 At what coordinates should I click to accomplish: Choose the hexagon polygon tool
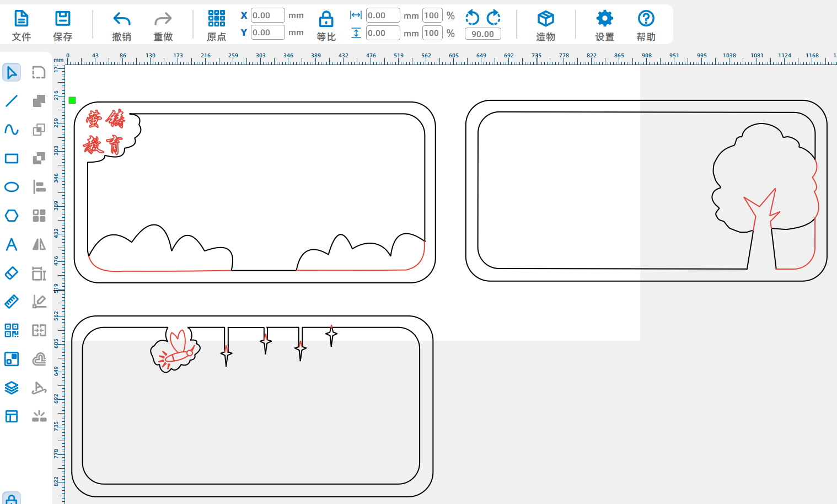(12, 216)
